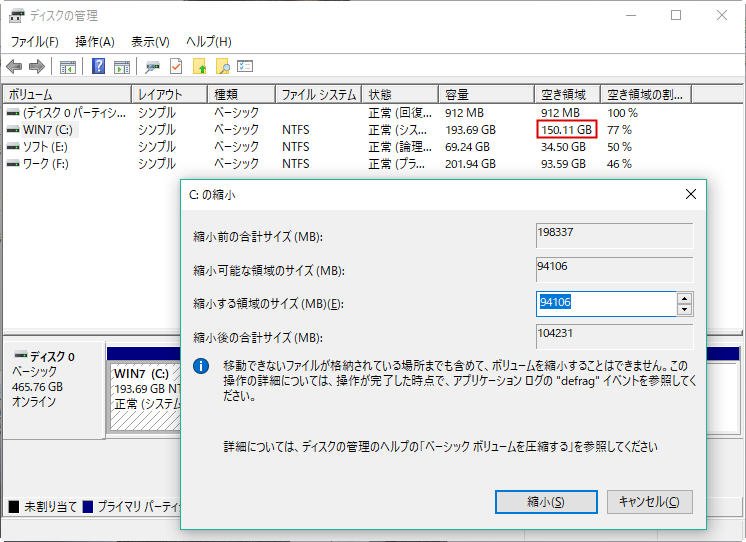The height and width of the screenshot is (542, 746).
Task: Select the WIN7 (C:) partition block in disk map
Action: [x=145, y=396]
